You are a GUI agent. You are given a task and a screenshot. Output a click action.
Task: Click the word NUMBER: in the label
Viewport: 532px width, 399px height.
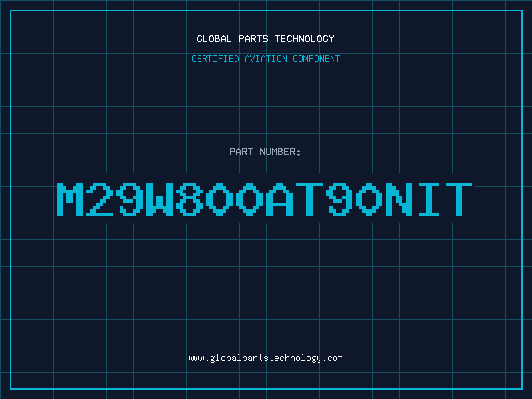280,152
